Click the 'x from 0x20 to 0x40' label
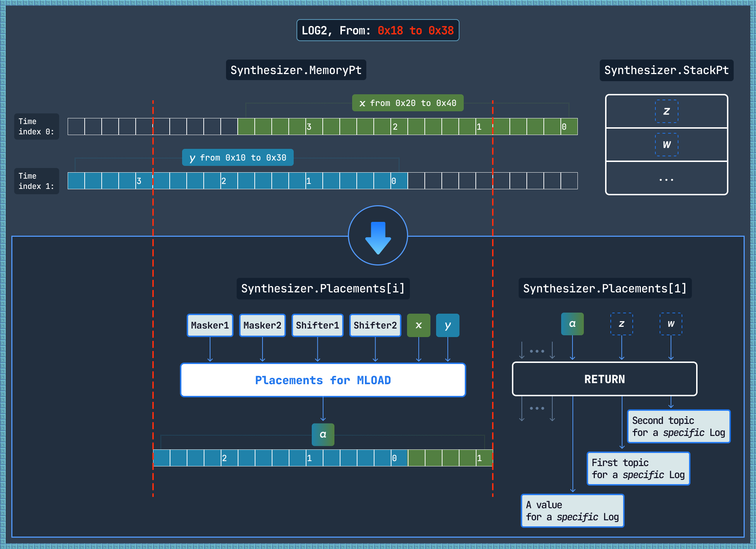Viewport: 756px width, 549px height. pyautogui.click(x=407, y=103)
